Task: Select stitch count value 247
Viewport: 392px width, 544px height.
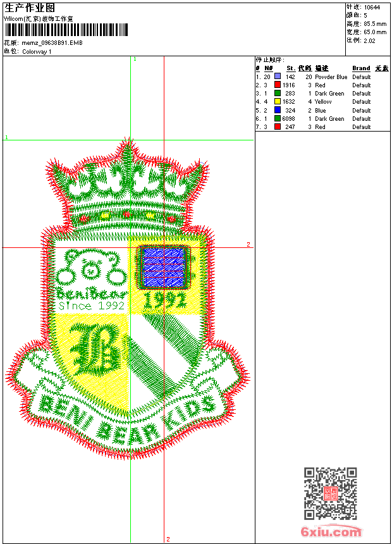Action: click(x=290, y=127)
